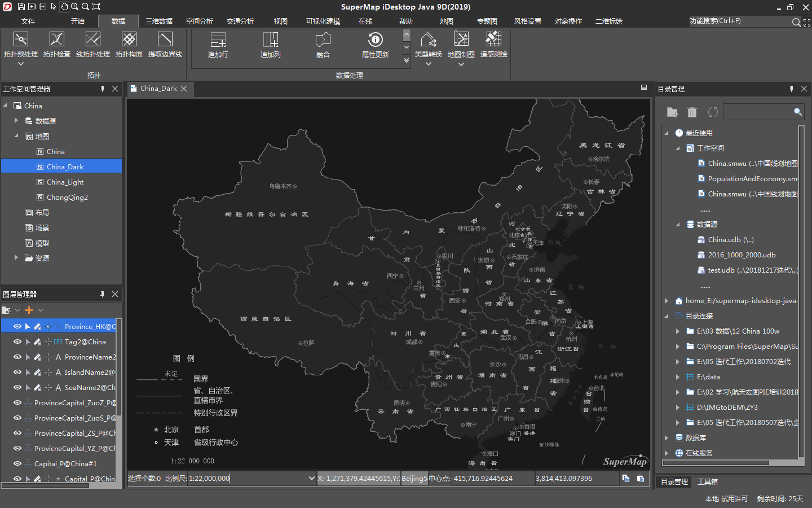
Task: Select ChongQing2 map in workspace tree
Action: (67, 197)
